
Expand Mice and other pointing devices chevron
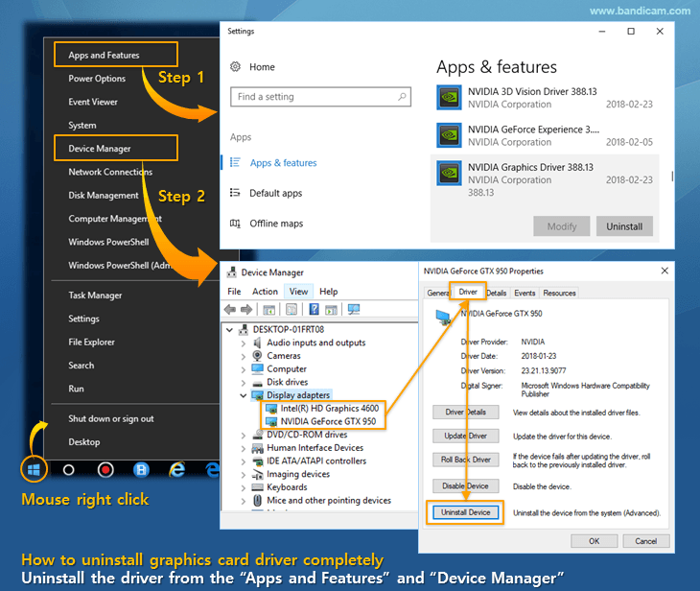[x=243, y=501]
